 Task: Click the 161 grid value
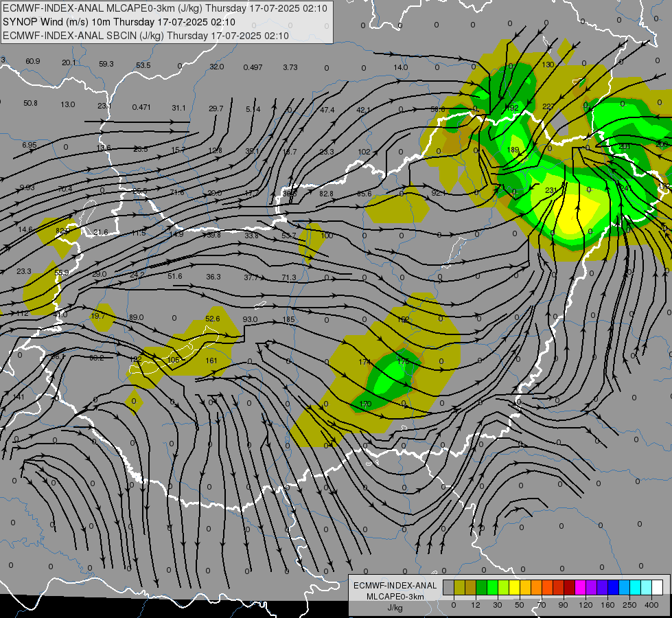(211, 360)
